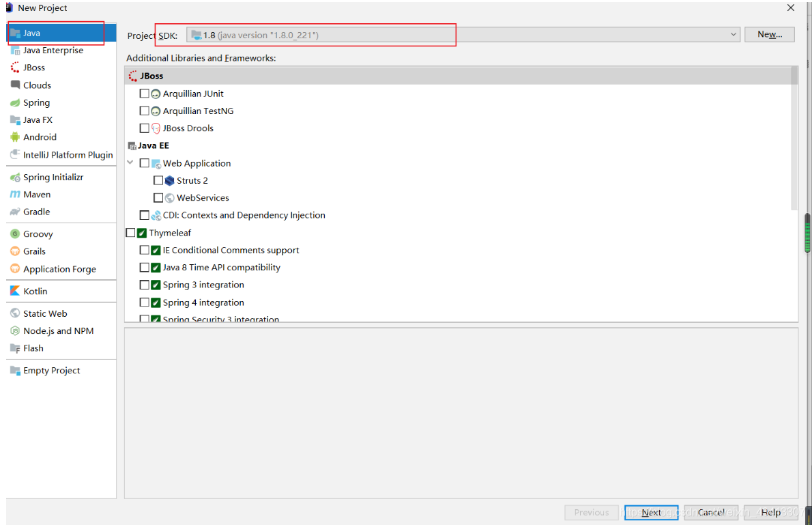Click the Cancel button
This screenshot has width=812, height=525.
tap(711, 513)
